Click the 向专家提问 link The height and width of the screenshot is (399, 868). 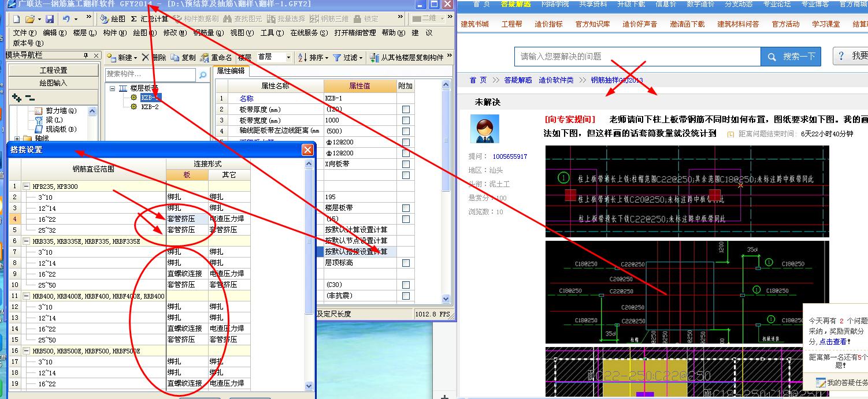tap(569, 120)
